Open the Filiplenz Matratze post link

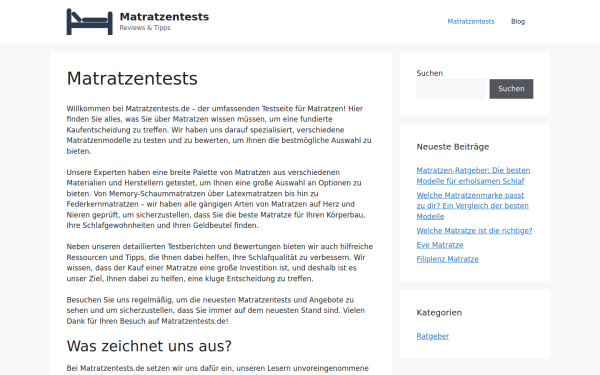(x=447, y=259)
